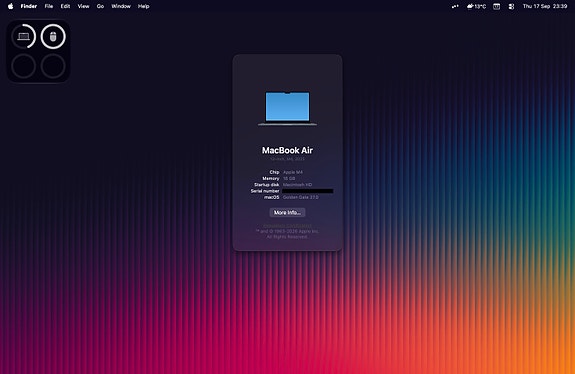The height and width of the screenshot is (374, 575).
Task: Click the Apple copyright notice text
Action: (287, 234)
